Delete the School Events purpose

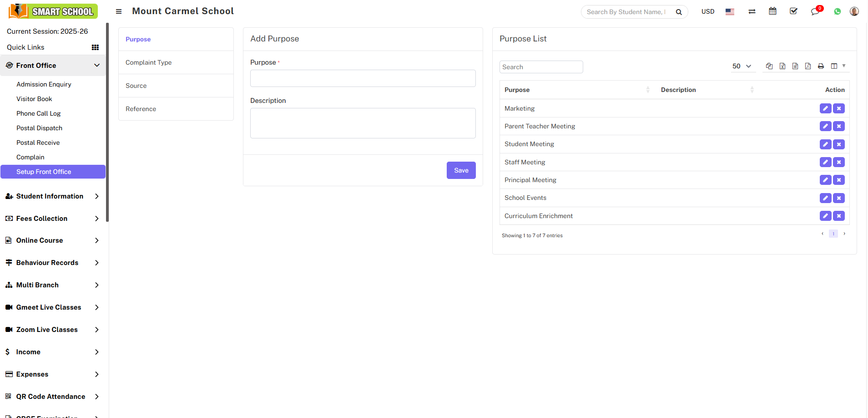(839, 198)
